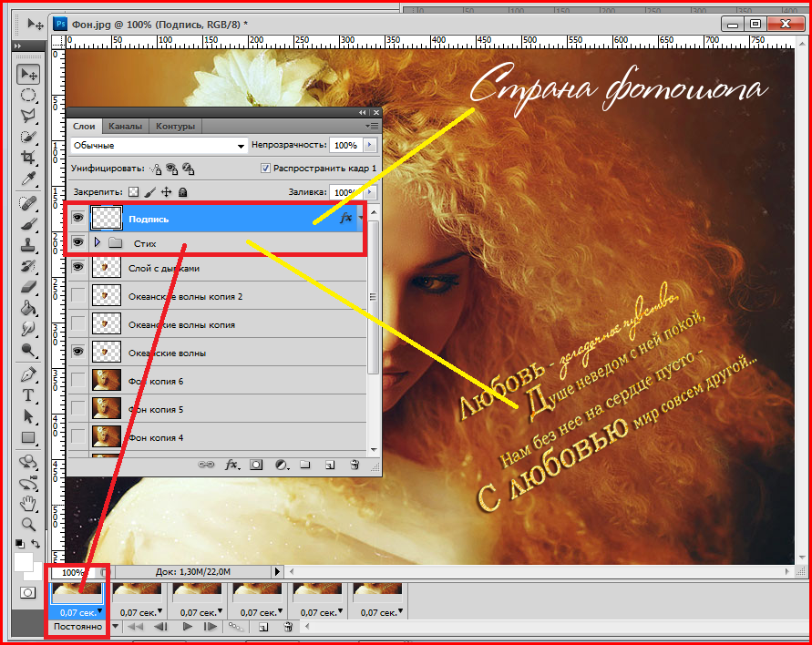The width and height of the screenshot is (812, 645).
Task: Expand Подпись layer effects arrow
Action: pos(360,218)
